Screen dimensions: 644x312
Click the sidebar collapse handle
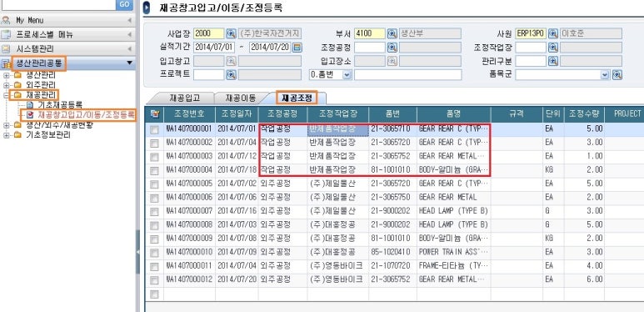[138, 252]
